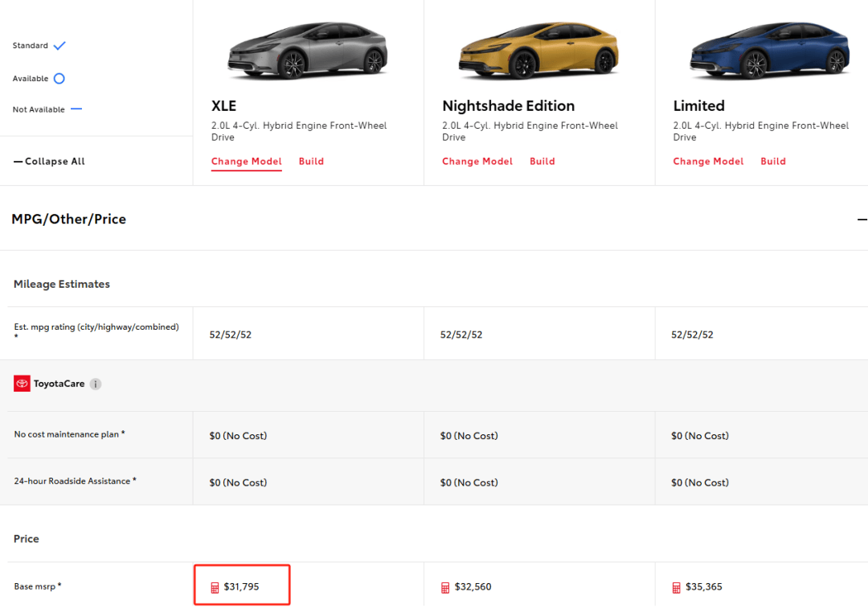
Task: Change Model for the XLE column
Action: (x=246, y=162)
